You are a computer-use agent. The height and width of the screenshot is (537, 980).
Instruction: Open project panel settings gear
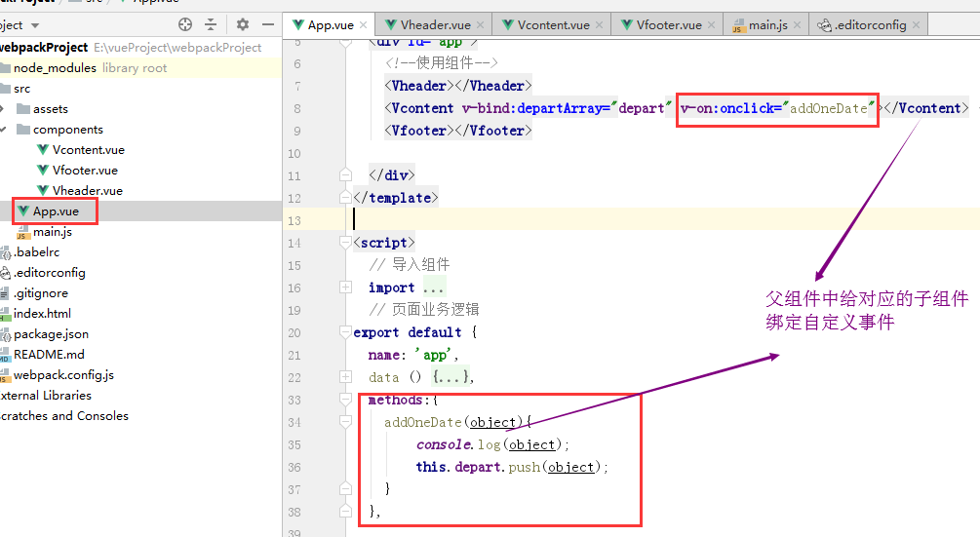(243, 24)
